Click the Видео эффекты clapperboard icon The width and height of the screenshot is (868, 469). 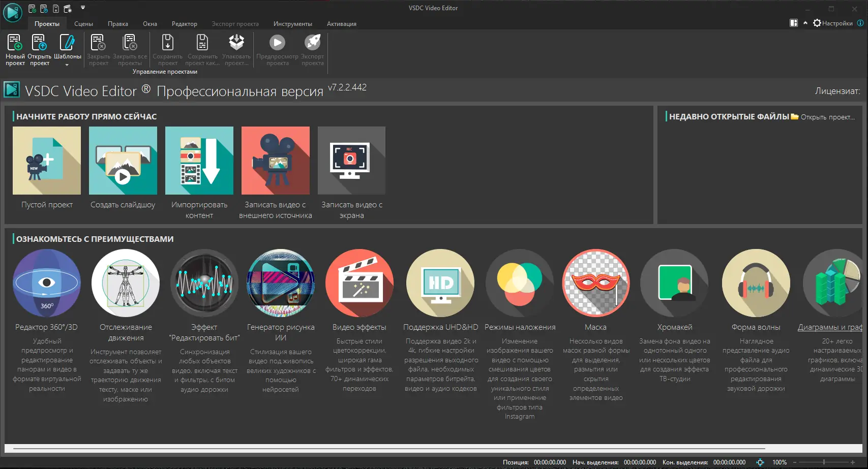click(x=360, y=283)
